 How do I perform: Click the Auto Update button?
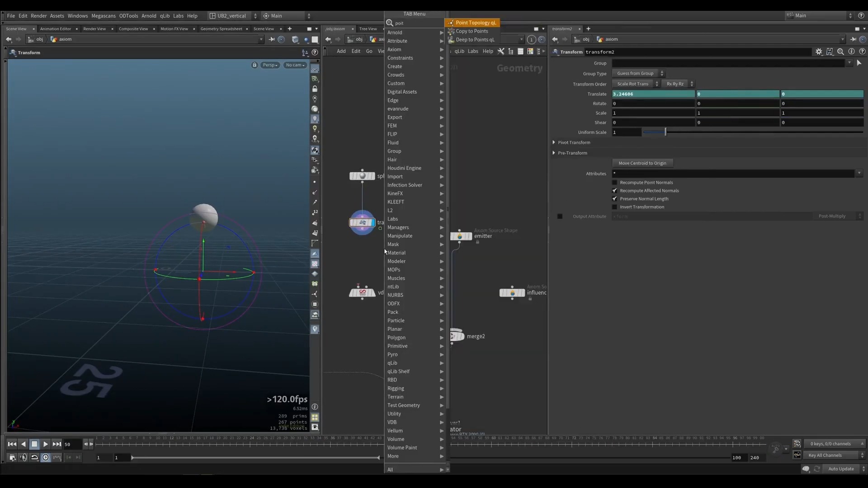tap(840, 469)
